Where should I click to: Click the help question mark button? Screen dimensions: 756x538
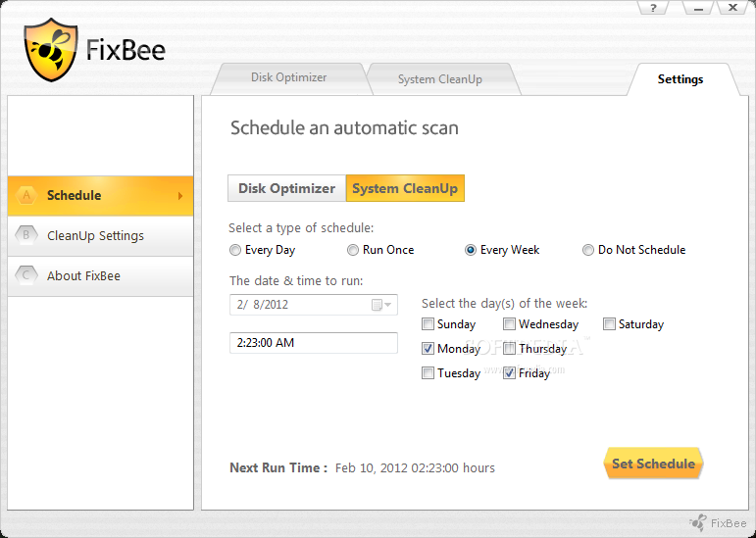click(x=653, y=8)
